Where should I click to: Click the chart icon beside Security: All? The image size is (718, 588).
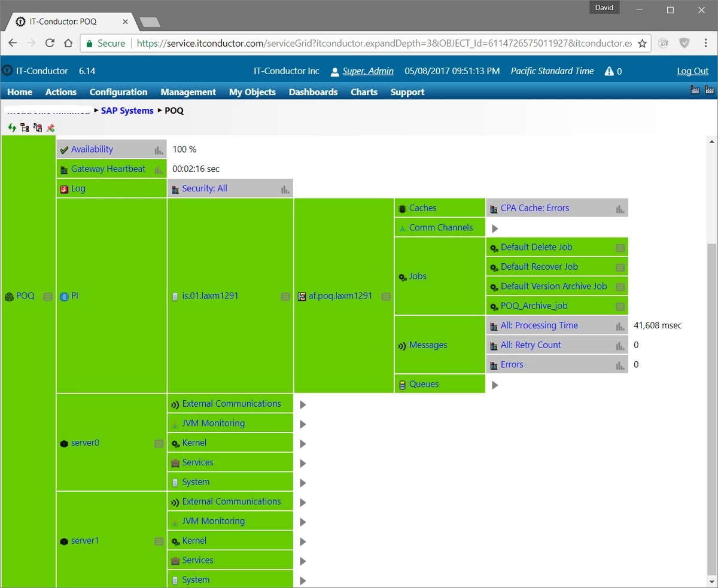coord(285,188)
